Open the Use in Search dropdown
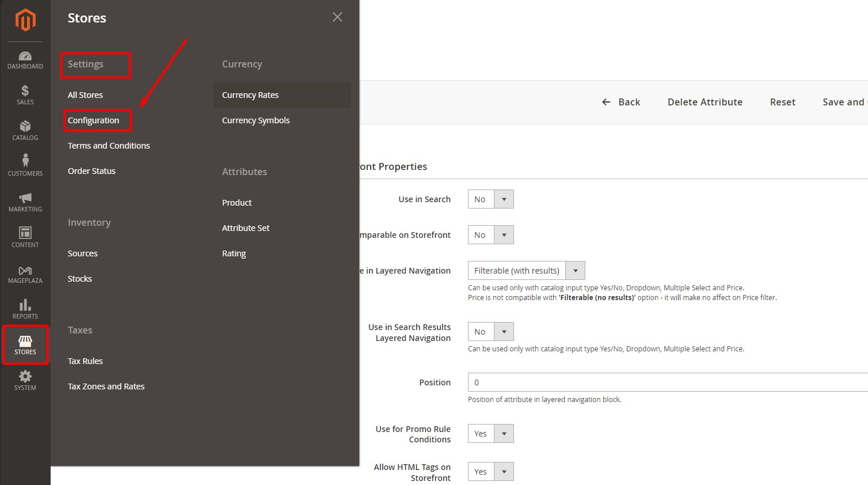The image size is (868, 485). click(502, 199)
